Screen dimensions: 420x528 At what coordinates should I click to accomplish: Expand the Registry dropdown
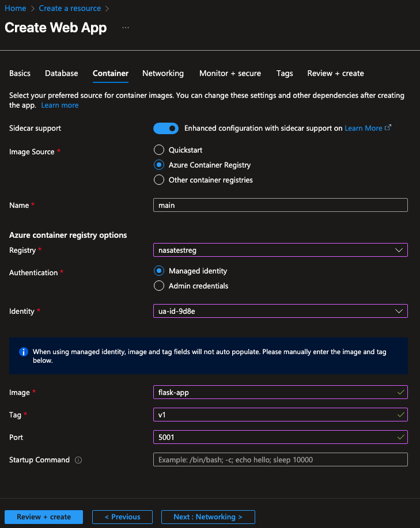280,250
